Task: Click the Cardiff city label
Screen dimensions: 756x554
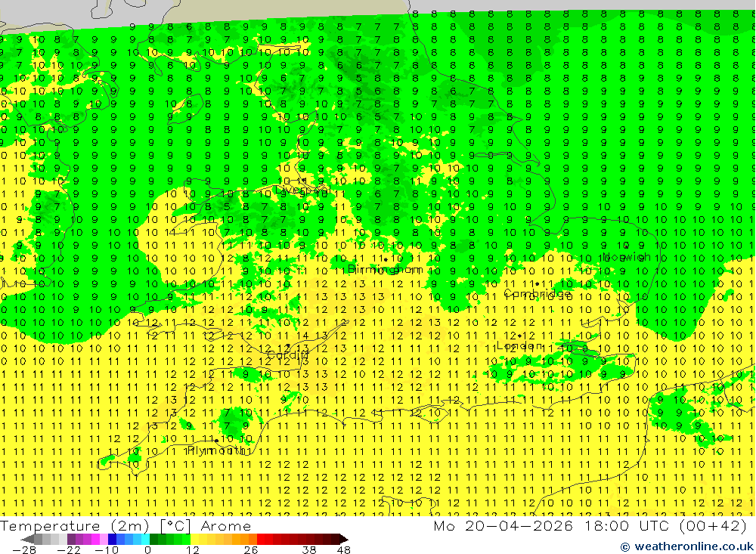Action: point(287,355)
